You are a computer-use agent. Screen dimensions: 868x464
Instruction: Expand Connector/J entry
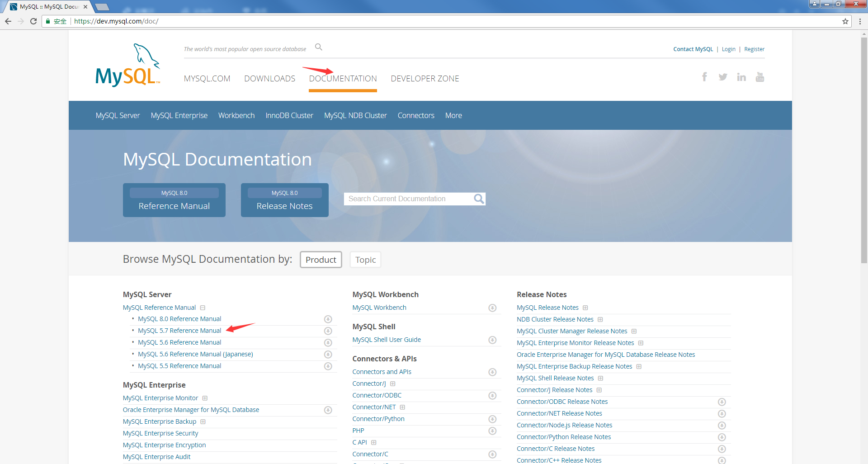pos(393,384)
